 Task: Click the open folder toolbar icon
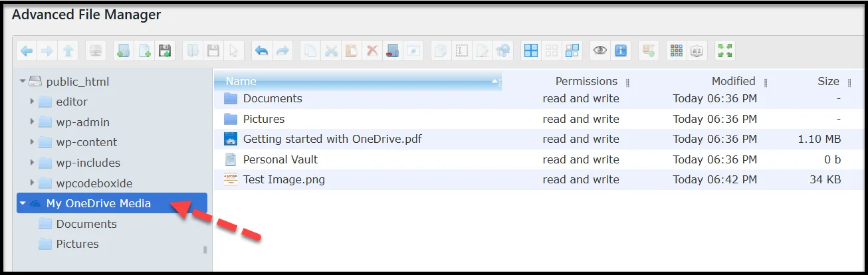click(193, 50)
